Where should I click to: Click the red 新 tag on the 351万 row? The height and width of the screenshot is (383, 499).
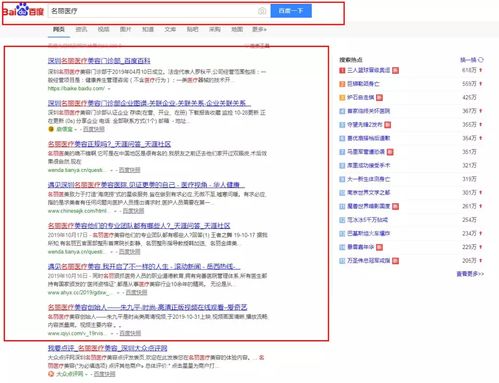(x=390, y=152)
